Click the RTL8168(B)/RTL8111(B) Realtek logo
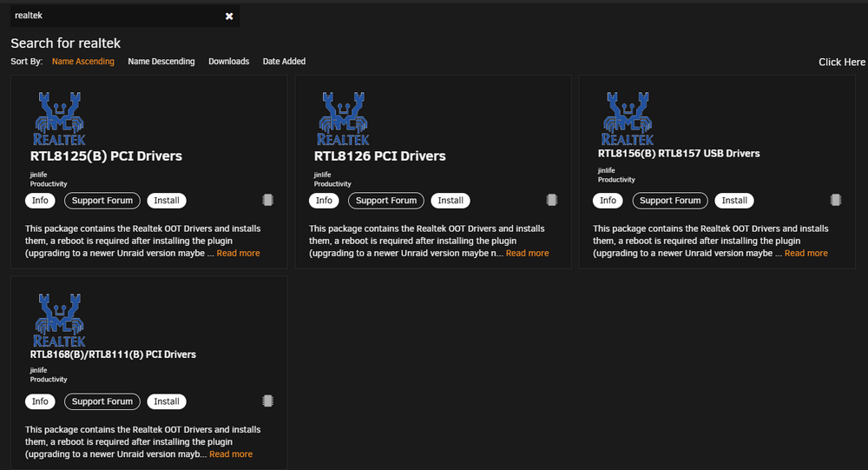Screen dimensions: 868x470 tap(59, 320)
